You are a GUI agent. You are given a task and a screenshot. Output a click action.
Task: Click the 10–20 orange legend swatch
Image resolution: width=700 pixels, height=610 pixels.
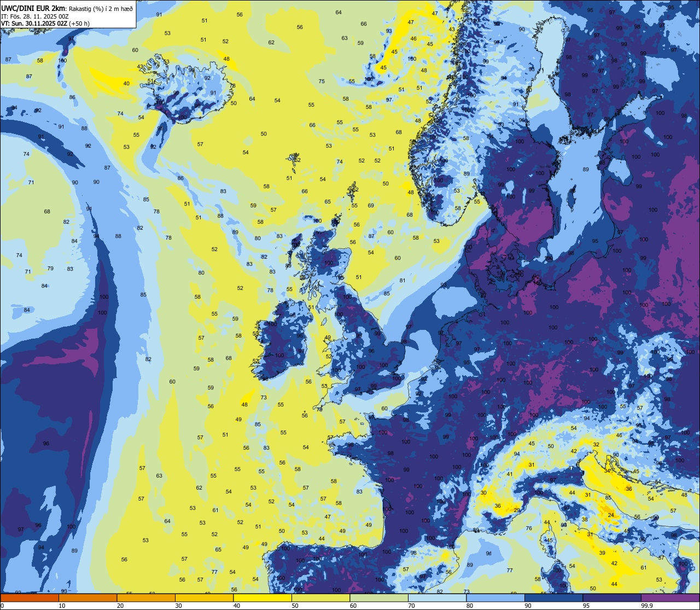click(87, 597)
